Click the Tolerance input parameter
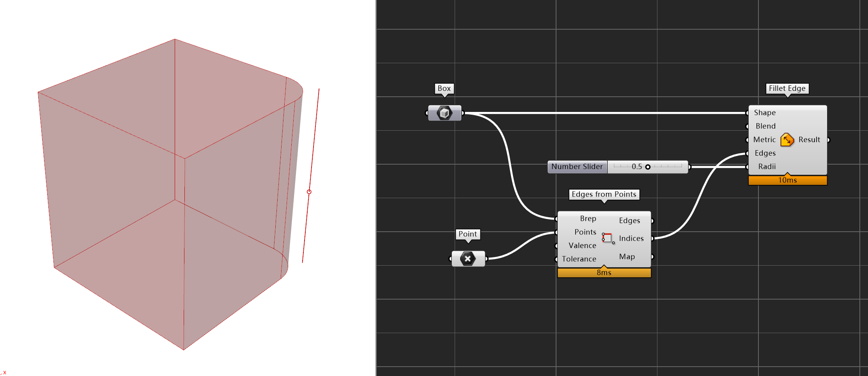Screen dimensions: 868x376 pos(579,259)
